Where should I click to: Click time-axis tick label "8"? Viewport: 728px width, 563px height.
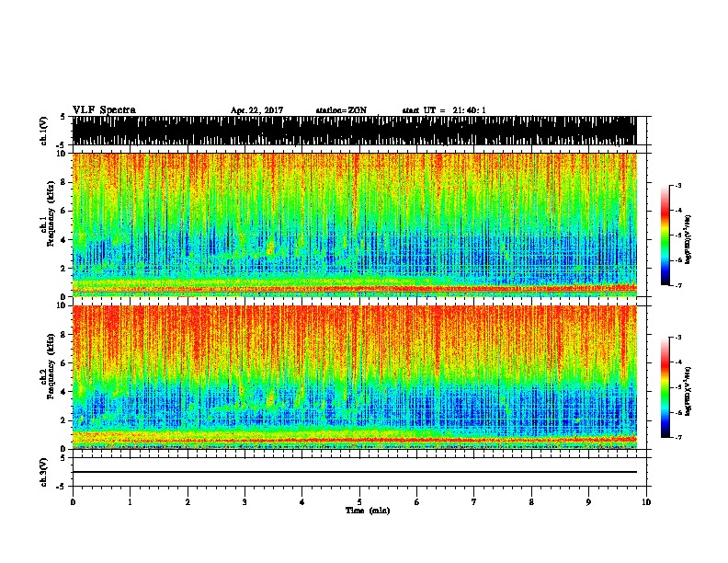click(531, 502)
